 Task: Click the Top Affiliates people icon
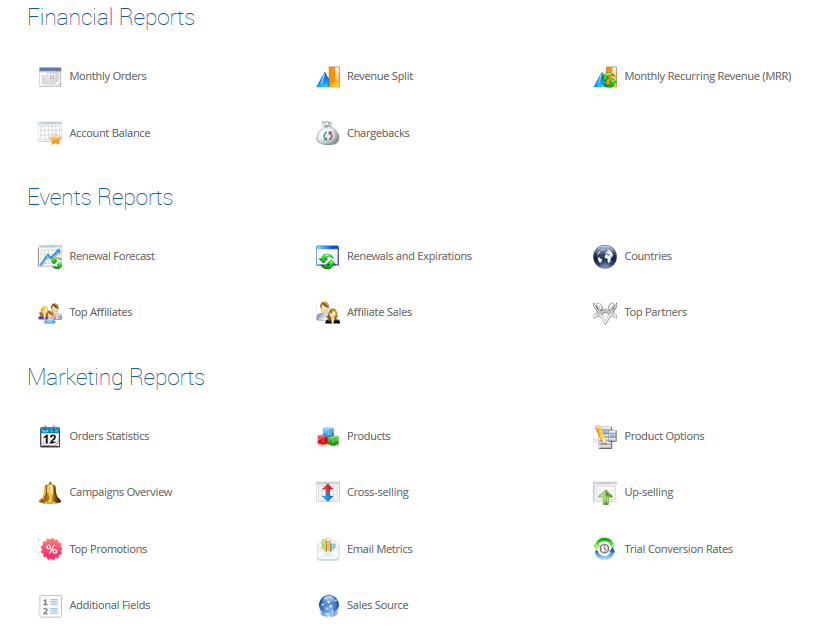[50, 313]
